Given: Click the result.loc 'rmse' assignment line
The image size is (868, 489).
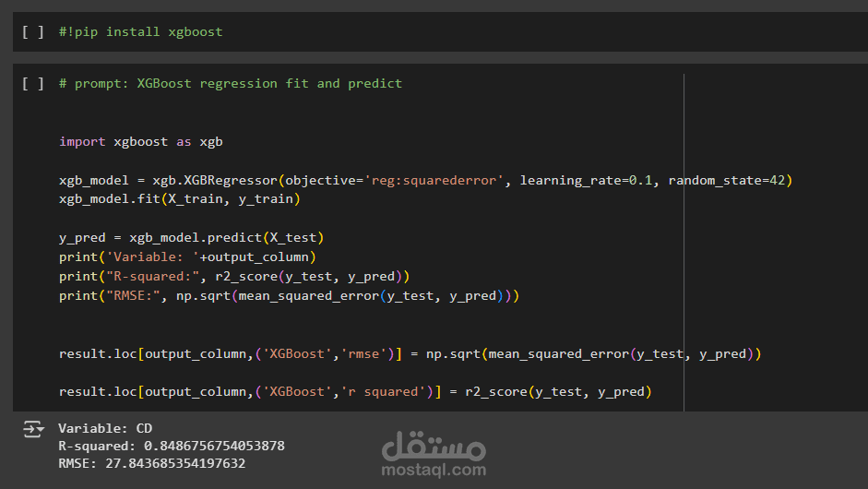Looking at the screenshot, I should [410, 354].
